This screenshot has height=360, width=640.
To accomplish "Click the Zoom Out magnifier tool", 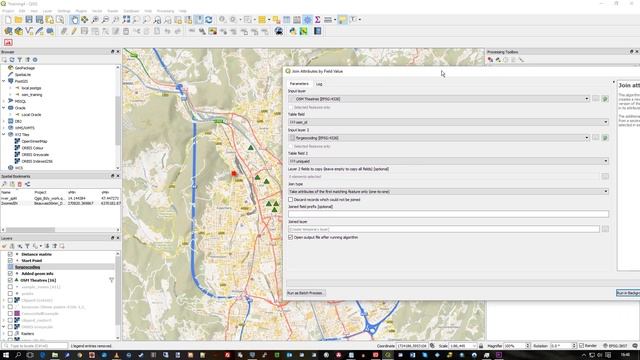I will pos(105,20).
